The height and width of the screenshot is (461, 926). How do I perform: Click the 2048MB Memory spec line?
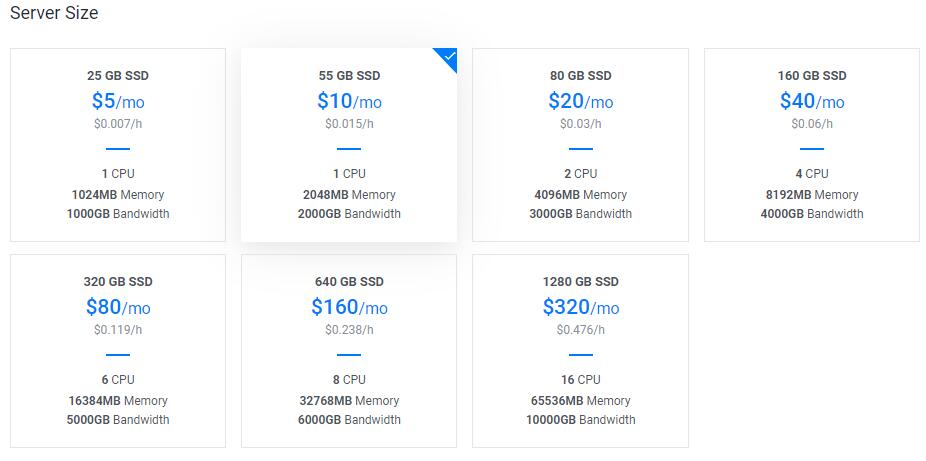349,195
